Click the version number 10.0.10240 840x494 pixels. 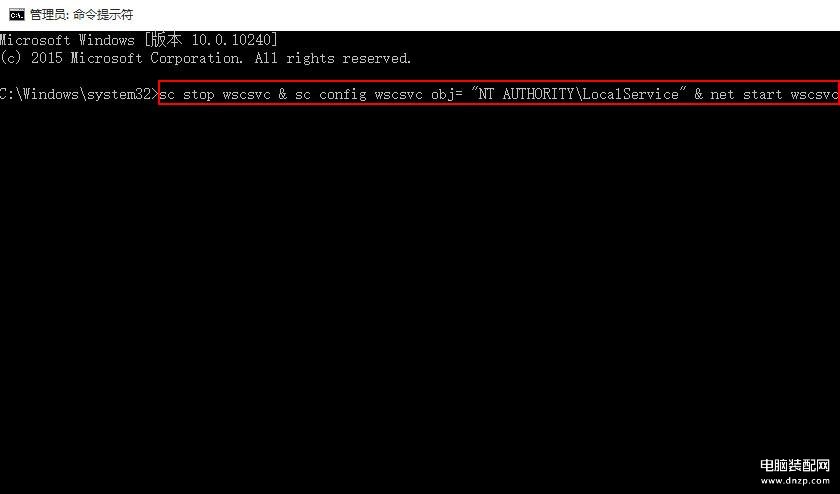click(233, 40)
